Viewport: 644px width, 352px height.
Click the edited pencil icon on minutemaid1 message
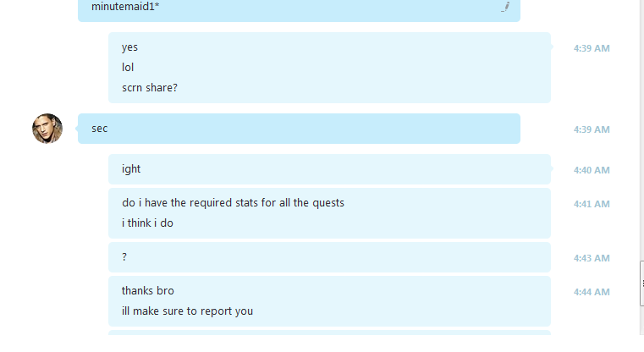tap(505, 7)
